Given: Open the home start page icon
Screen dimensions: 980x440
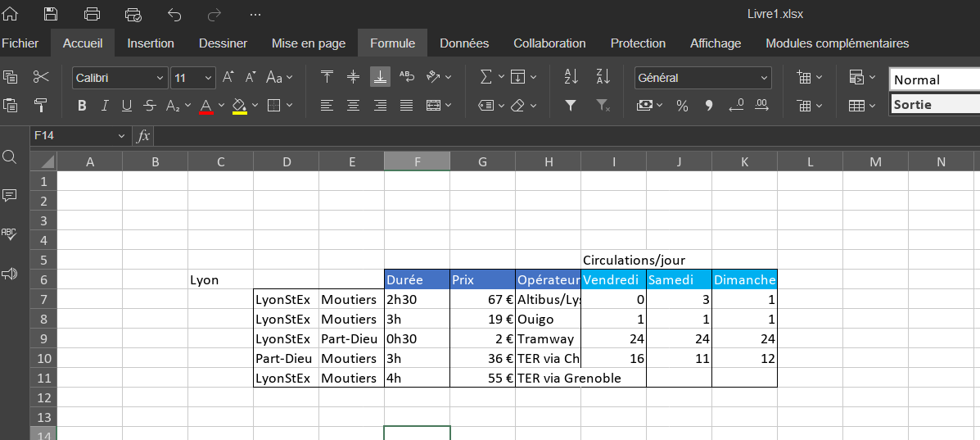Looking at the screenshot, I should click(x=11, y=14).
